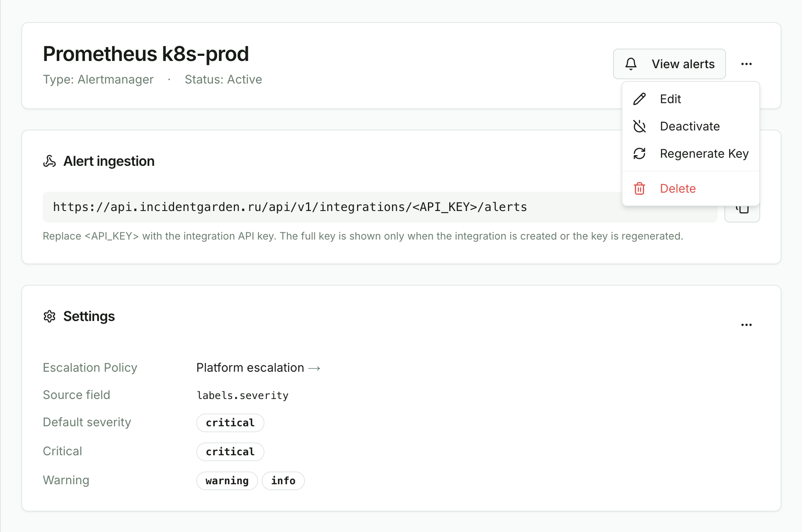Click the Prometheus k8s-prod title
Viewport: 802px width, 532px height.
coord(146,54)
